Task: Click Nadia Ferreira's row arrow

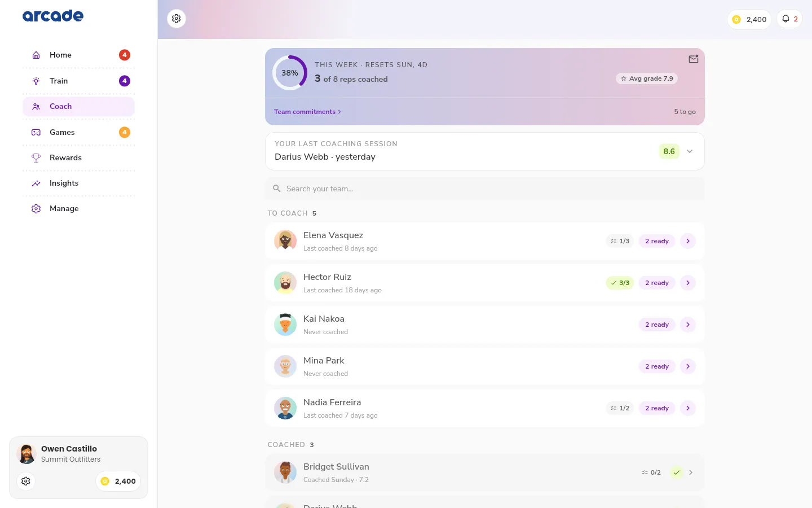Action: [688, 408]
